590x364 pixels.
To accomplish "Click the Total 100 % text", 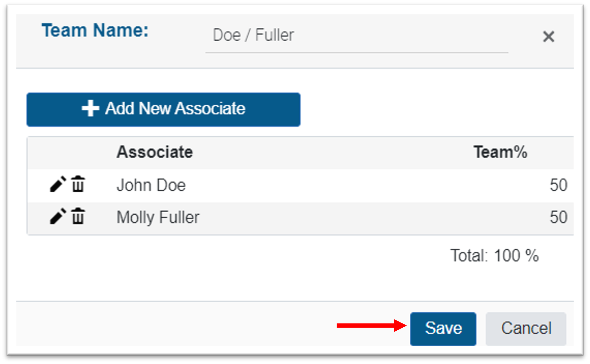I will point(494,256).
